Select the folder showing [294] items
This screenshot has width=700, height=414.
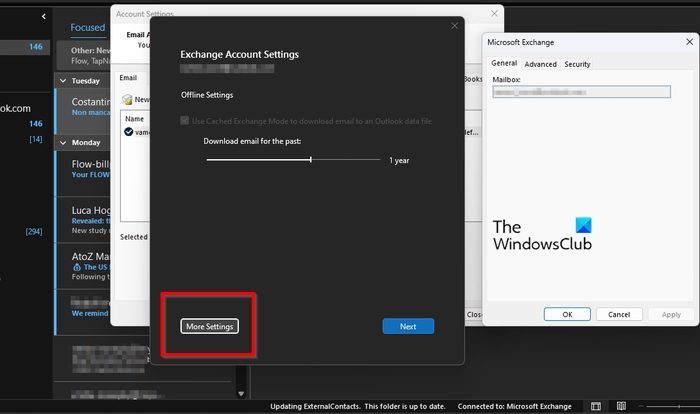click(34, 231)
